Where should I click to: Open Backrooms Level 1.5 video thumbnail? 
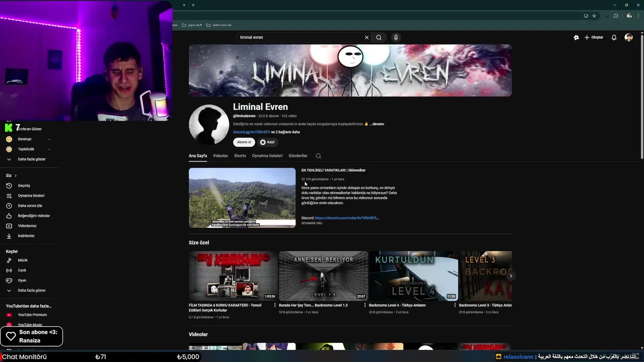323,276
